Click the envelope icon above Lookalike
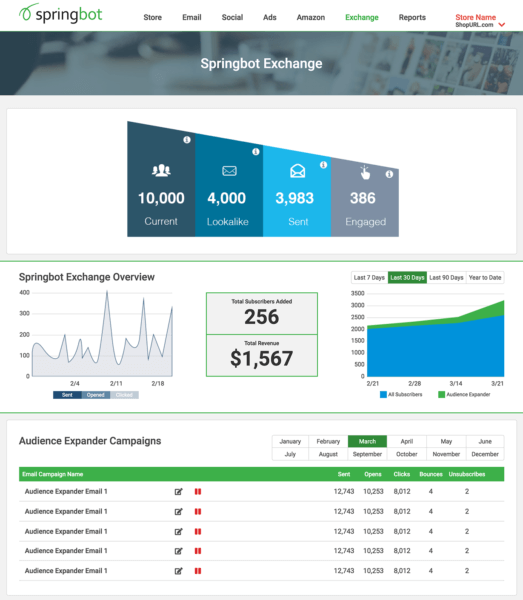523x600 pixels. click(229, 171)
